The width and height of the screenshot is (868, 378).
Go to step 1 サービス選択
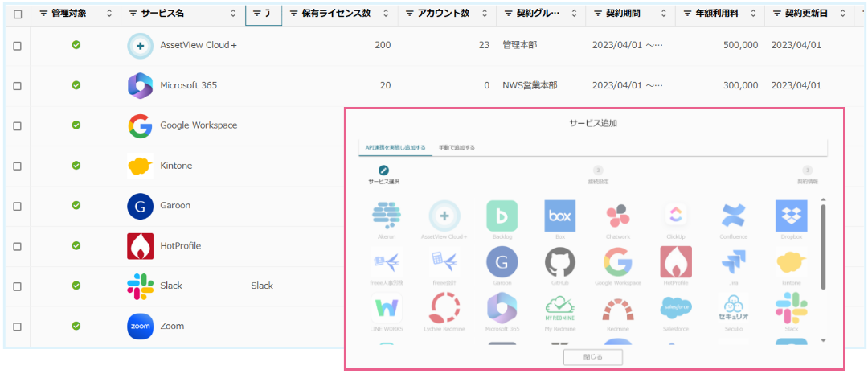(x=383, y=175)
